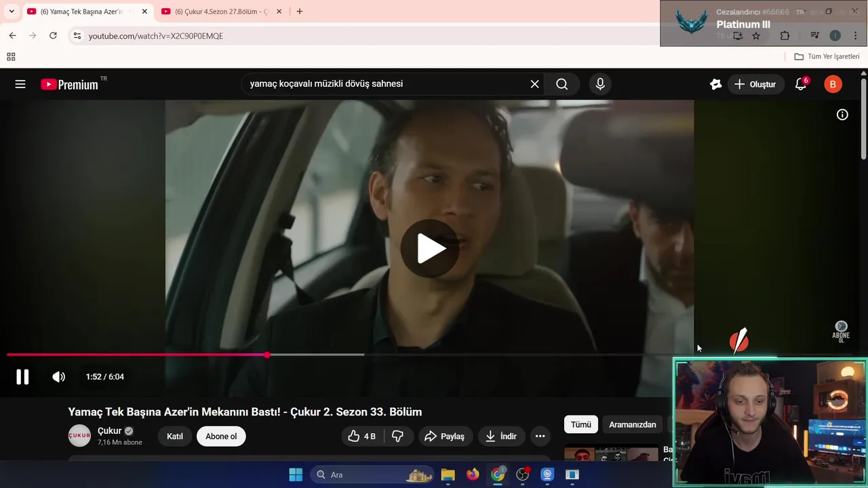Subscribe with the Abone ol button
The height and width of the screenshot is (488, 868).
221,436
